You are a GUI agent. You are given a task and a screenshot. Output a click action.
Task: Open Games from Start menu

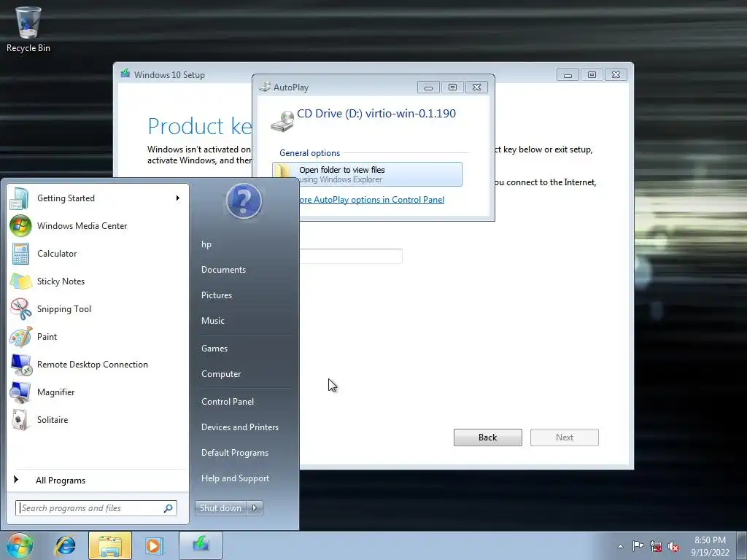tap(214, 349)
